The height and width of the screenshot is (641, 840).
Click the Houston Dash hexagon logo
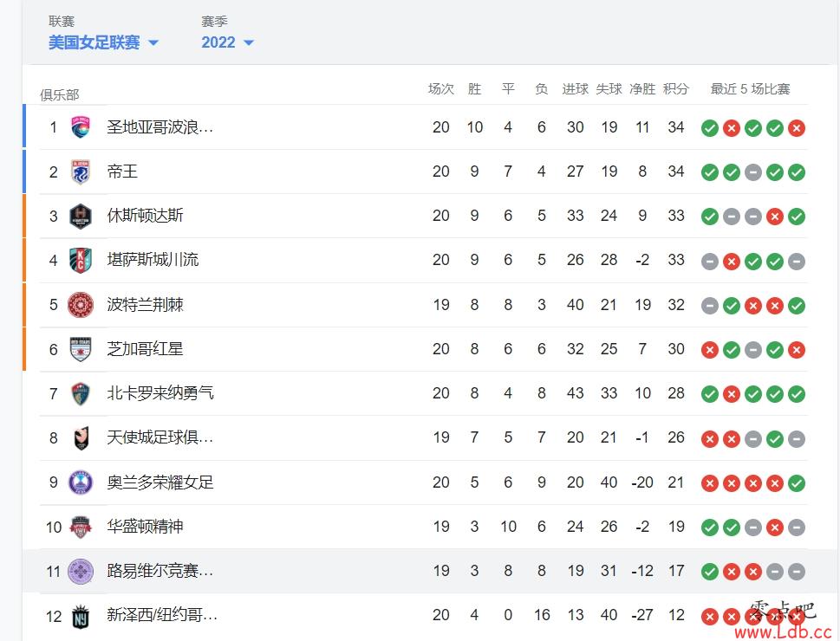[81, 217]
